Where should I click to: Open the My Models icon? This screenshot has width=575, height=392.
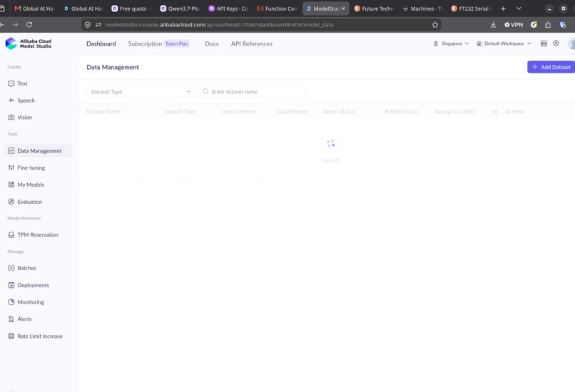coord(11,185)
